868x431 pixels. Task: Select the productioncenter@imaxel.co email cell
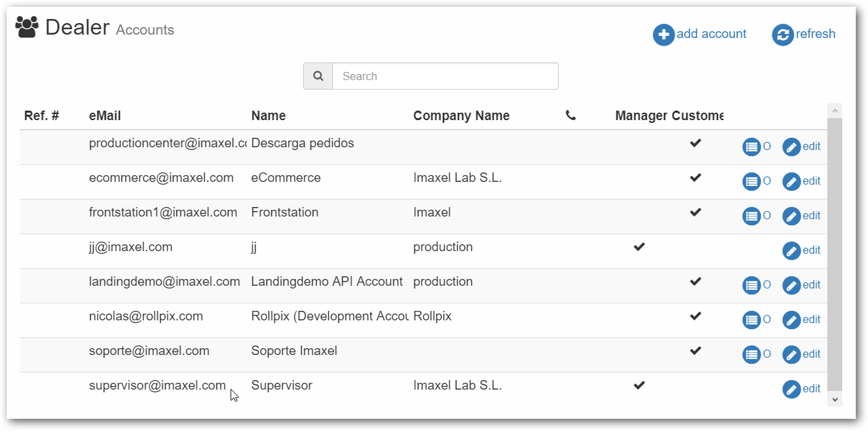pyautogui.click(x=167, y=143)
